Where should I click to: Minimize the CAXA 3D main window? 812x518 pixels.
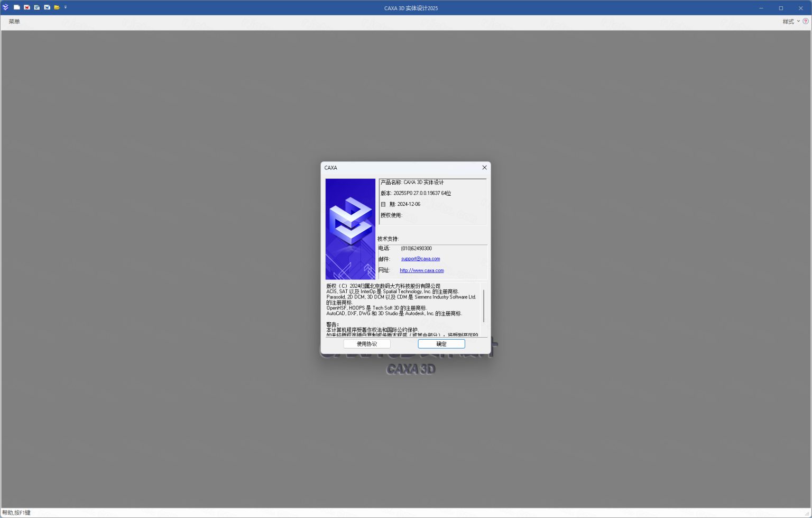[761, 8]
